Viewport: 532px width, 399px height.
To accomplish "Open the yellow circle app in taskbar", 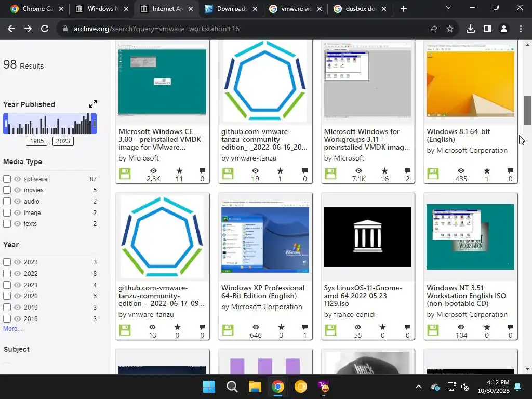I will [x=301, y=387].
